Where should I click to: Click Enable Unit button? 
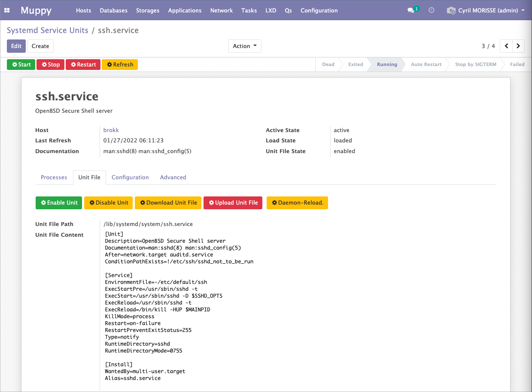59,202
